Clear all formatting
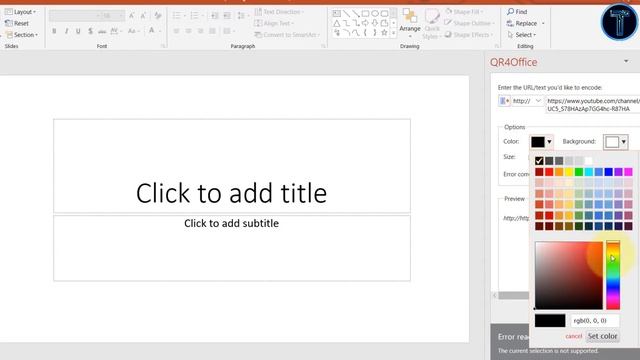This screenshot has height=360, width=640. [x=158, y=16]
